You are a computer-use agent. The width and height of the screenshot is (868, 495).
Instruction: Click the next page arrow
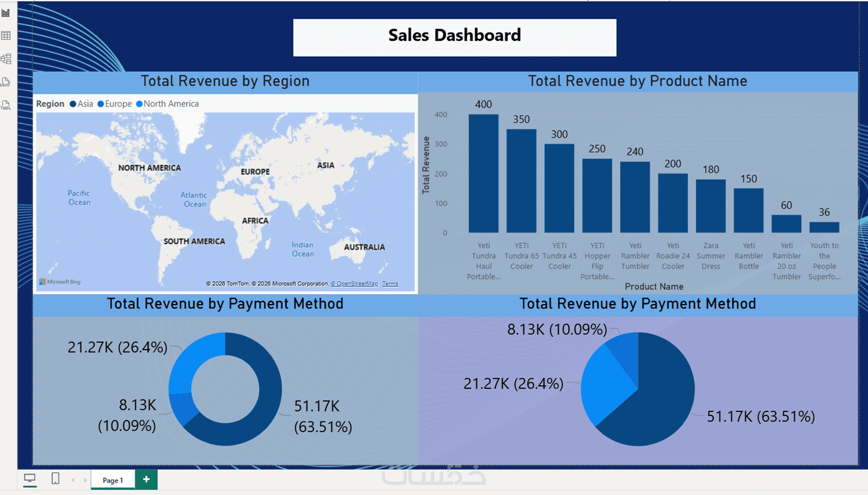(85, 480)
